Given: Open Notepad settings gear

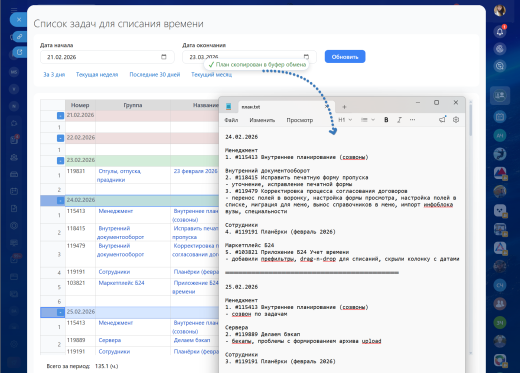Looking at the screenshot, I should pyautogui.click(x=456, y=120).
